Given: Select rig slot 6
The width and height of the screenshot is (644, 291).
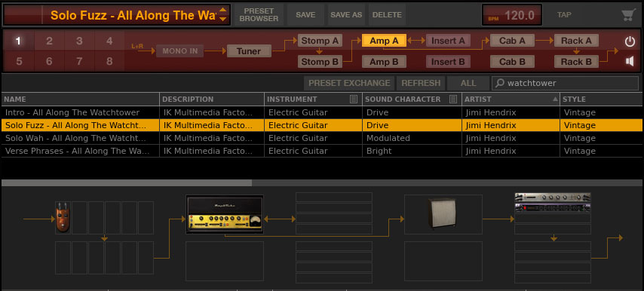Looking at the screenshot, I should pos(49,62).
